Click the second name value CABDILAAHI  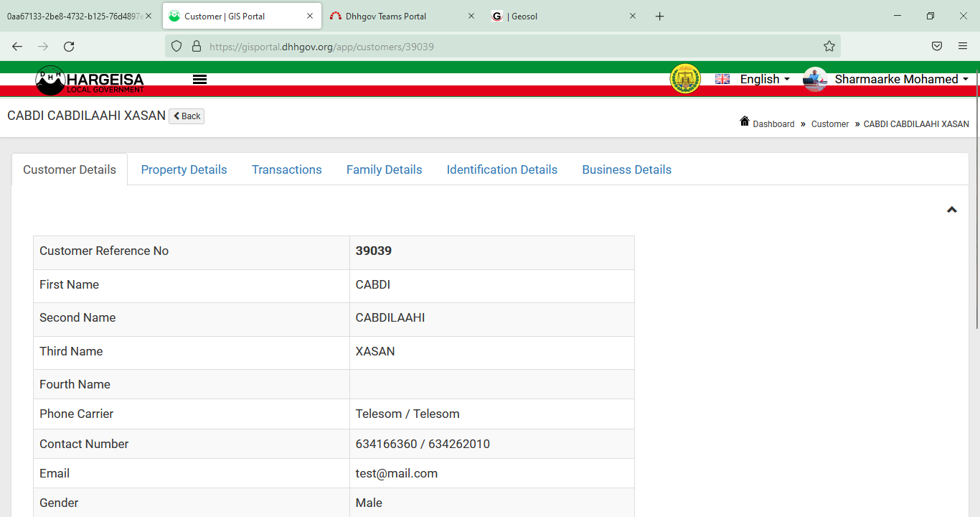click(390, 317)
